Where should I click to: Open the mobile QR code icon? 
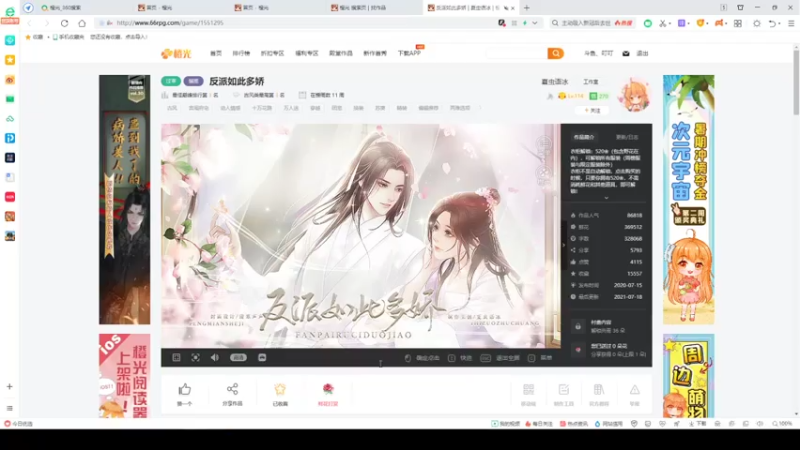click(x=529, y=390)
